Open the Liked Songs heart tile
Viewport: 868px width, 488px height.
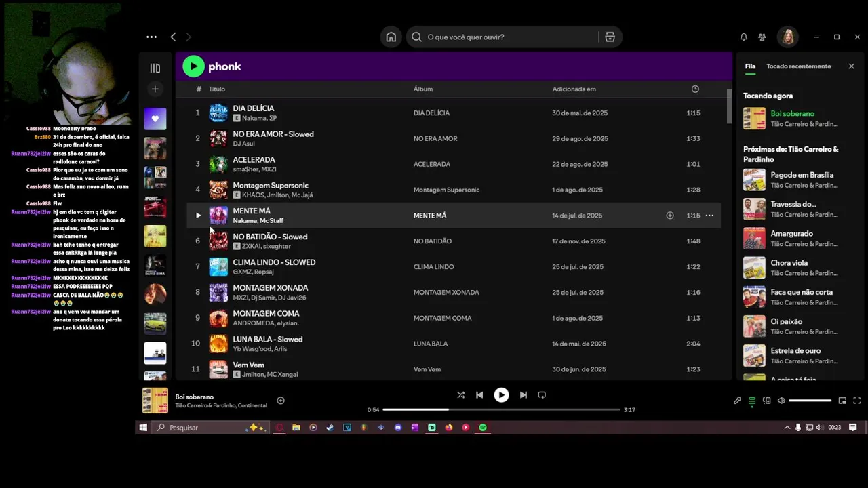[155, 119]
